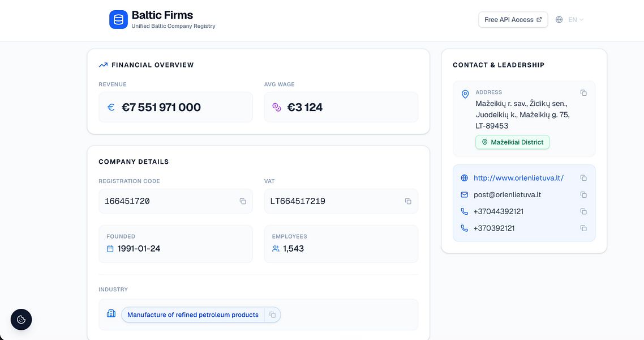The width and height of the screenshot is (644, 340).
Task: Click phone number +37044392121
Action: point(499,211)
